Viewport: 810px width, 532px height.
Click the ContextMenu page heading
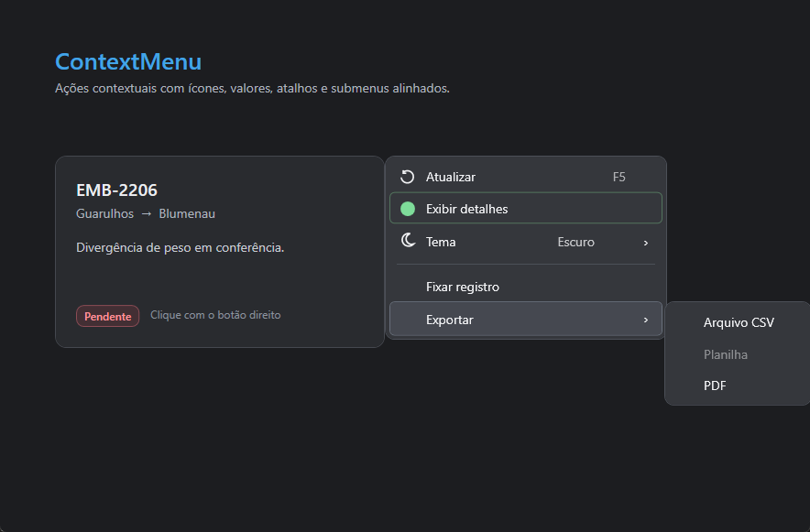click(x=128, y=61)
